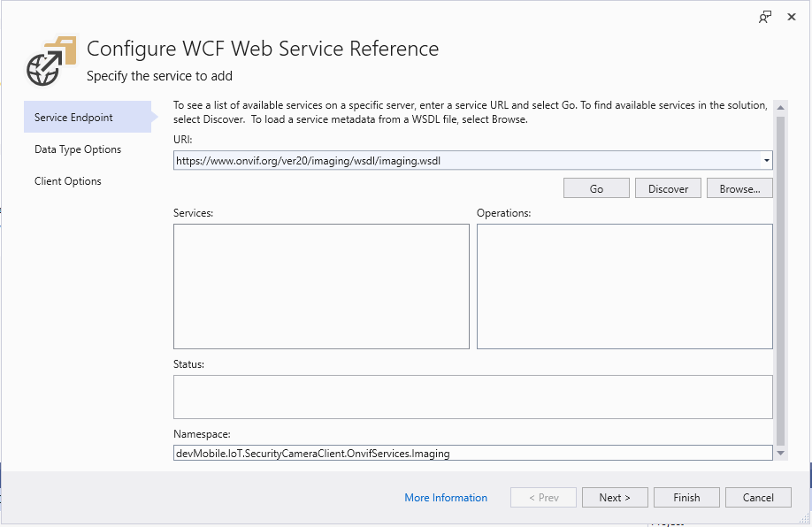
Task: Click inside the Services list box
Action: (x=321, y=286)
